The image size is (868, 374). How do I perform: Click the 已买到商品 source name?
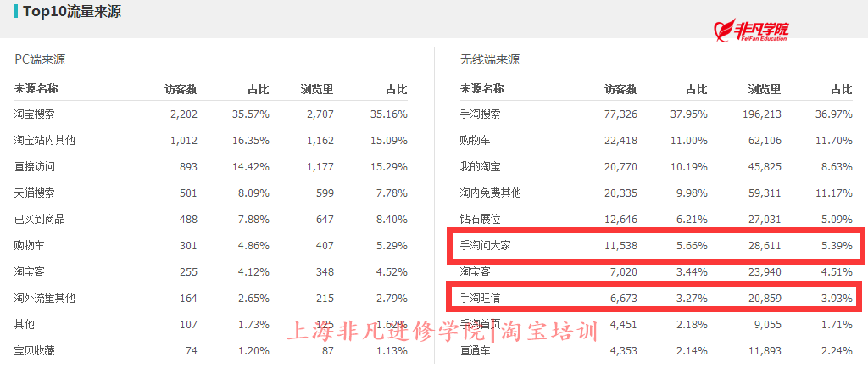(39, 219)
